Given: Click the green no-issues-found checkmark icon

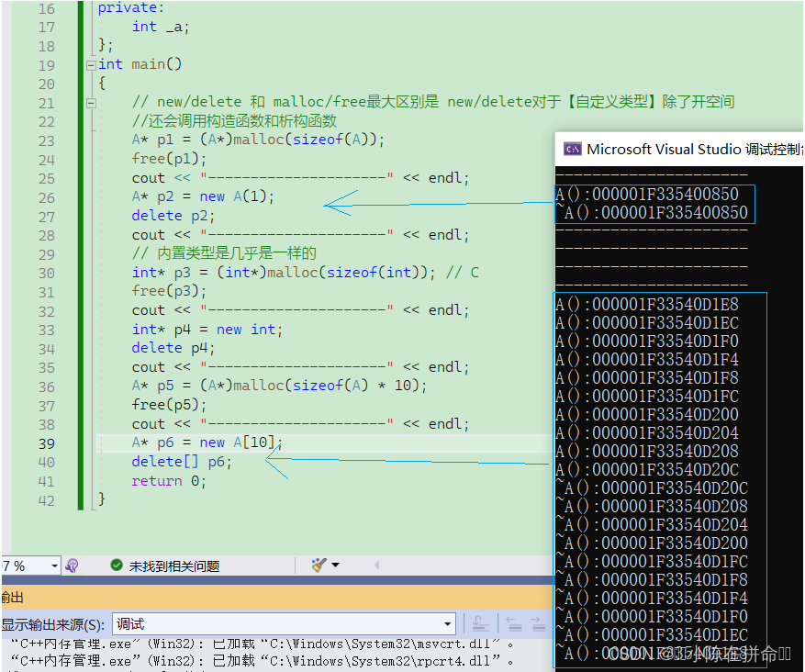Looking at the screenshot, I should 117,566.
